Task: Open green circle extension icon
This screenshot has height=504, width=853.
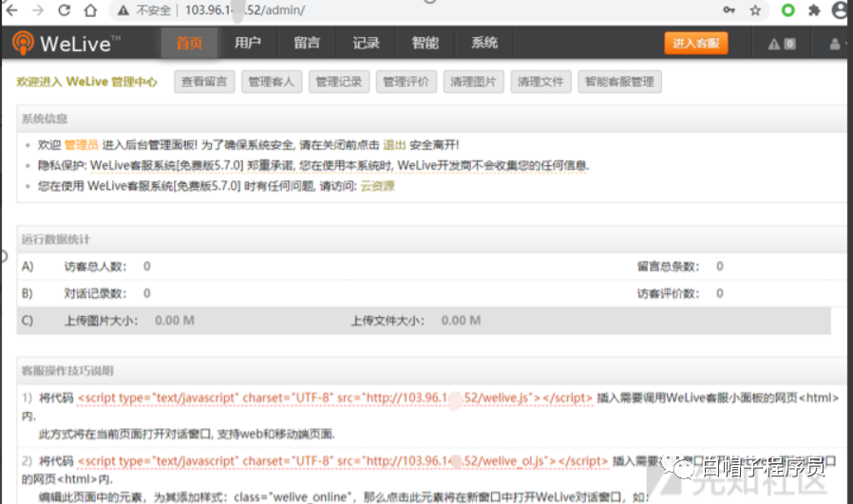Action: [787, 9]
